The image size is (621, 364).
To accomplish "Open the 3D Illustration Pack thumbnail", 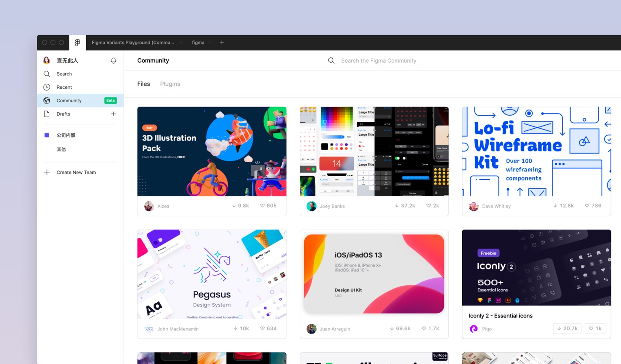I will coord(212,151).
